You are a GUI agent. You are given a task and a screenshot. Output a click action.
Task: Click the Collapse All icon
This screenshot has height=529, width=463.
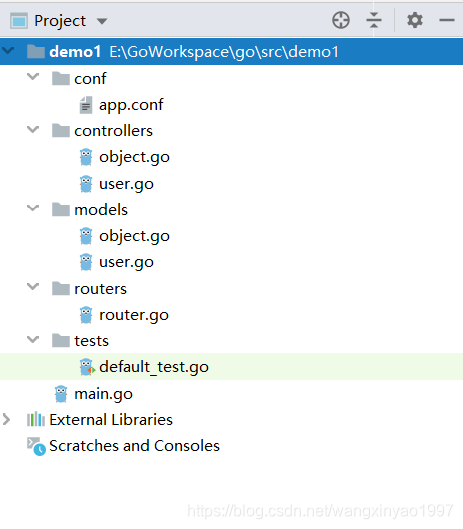(374, 20)
